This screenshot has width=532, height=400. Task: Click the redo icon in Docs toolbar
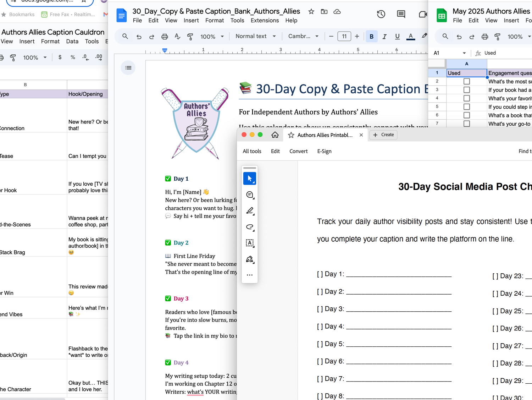coord(151,36)
